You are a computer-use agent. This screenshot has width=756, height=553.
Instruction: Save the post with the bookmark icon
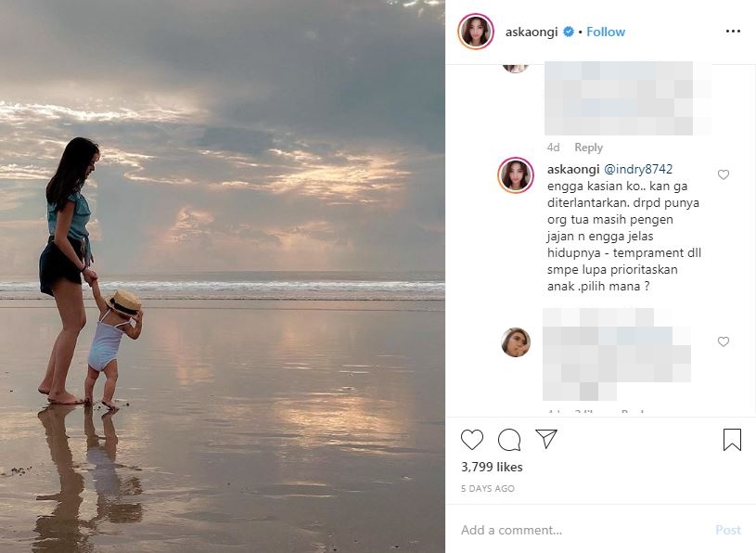tap(732, 439)
